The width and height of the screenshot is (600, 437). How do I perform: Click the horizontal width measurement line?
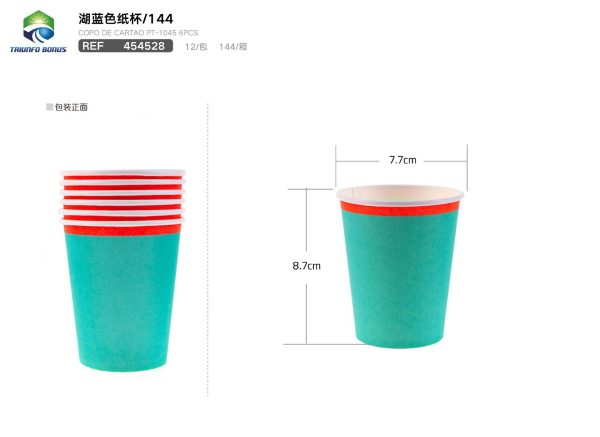pos(401,161)
